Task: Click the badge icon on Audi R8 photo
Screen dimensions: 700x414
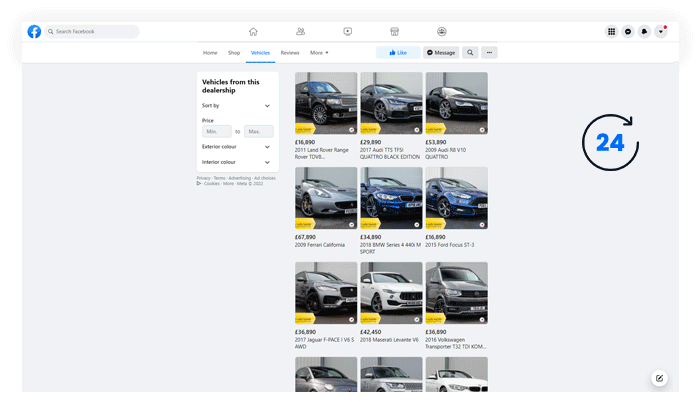Action: 482,130
